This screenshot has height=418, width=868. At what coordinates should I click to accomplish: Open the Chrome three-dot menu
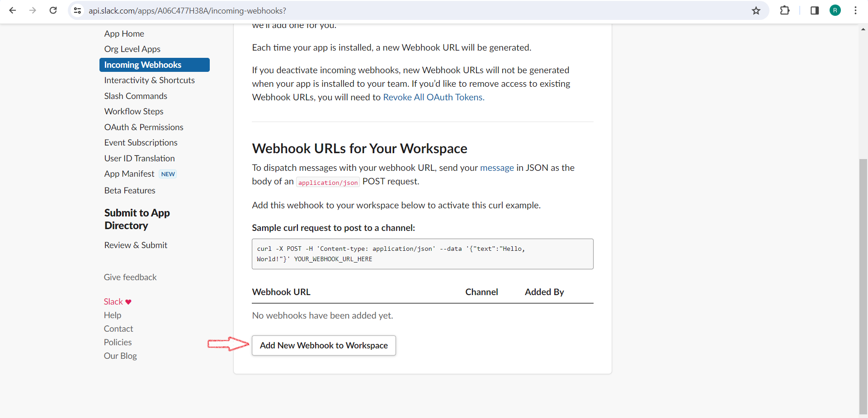(x=855, y=10)
